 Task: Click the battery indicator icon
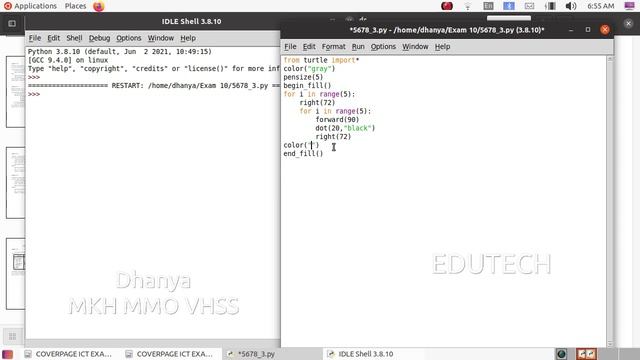(550, 6)
